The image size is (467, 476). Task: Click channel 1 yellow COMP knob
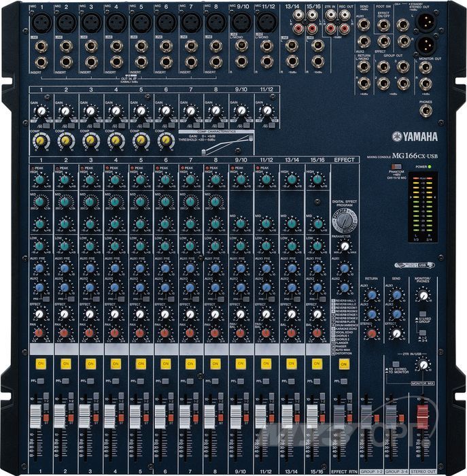tap(41, 141)
